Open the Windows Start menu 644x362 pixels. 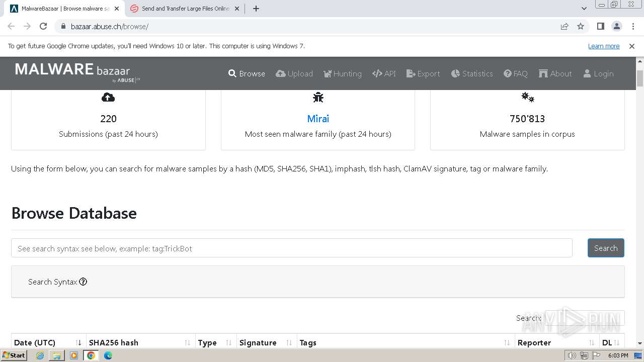point(14,355)
